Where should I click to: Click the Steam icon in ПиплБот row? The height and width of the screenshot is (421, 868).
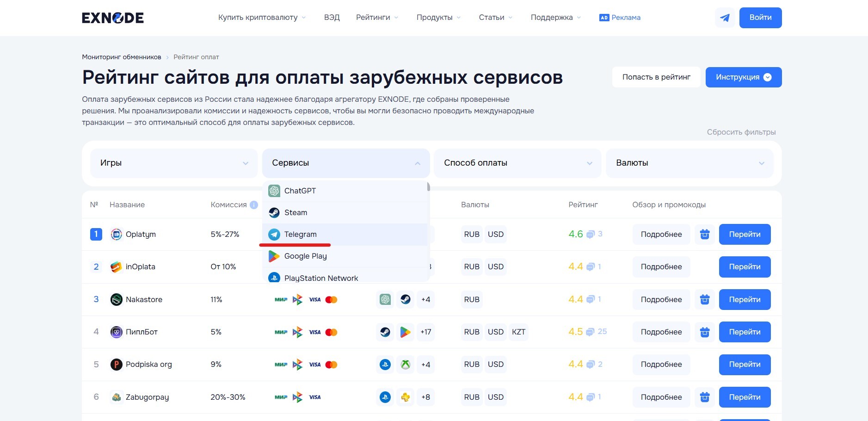(385, 332)
